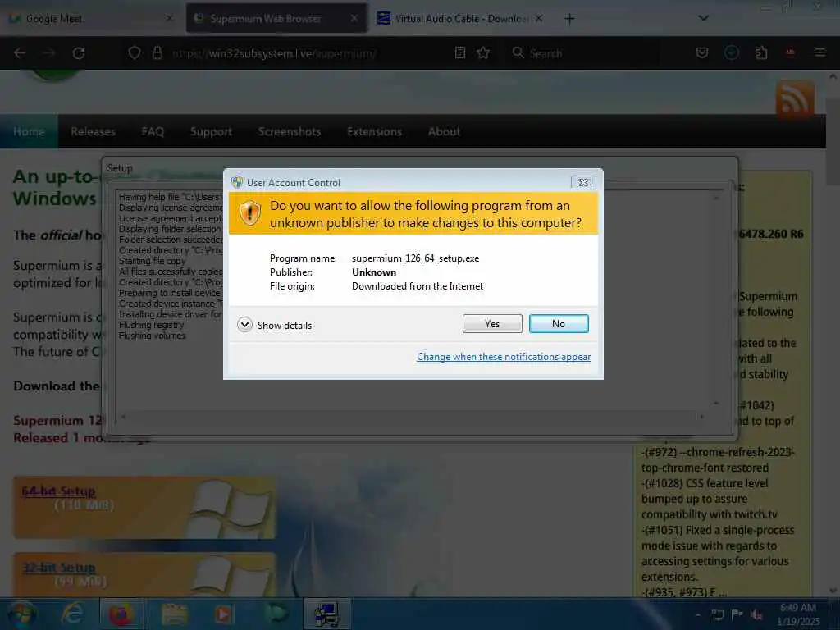Switch to Virtual Audio Cable tab
This screenshot has width=840, height=630.
click(461, 19)
